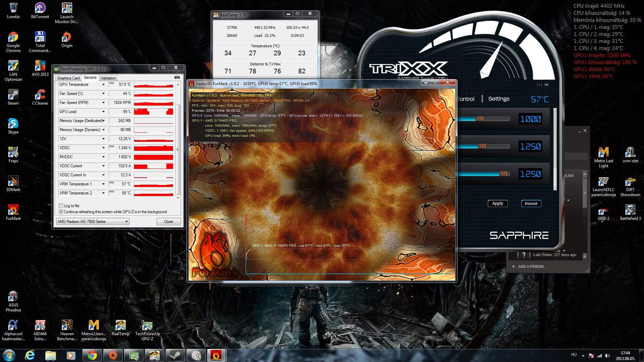
Task: Open Skype desktop shortcut
Action: (x=13, y=125)
